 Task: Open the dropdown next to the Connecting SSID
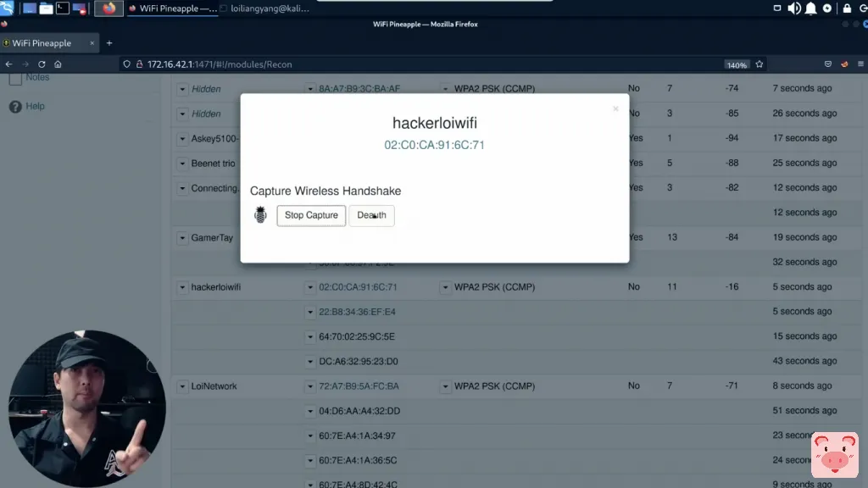(x=182, y=189)
